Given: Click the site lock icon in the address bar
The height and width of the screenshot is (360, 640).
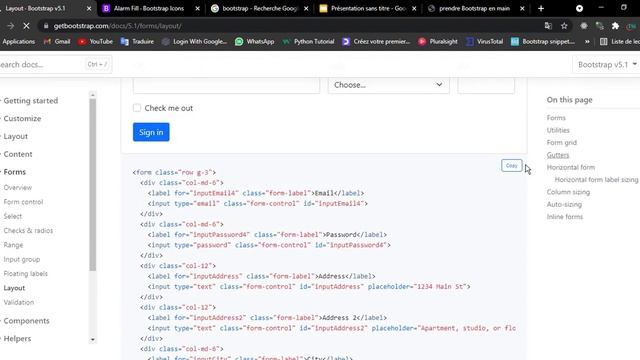Looking at the screenshot, I should tap(46, 26).
